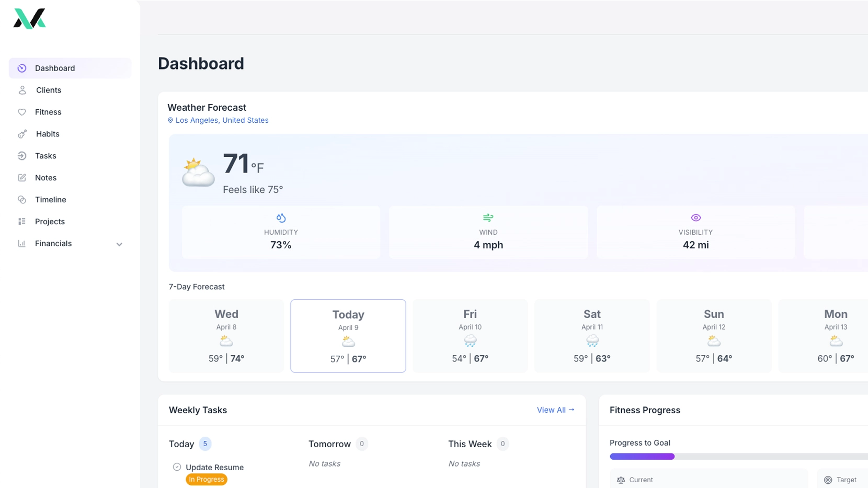Viewport: 868px width, 488px height.
Task: Click the visibility eye icon
Action: (x=695, y=217)
